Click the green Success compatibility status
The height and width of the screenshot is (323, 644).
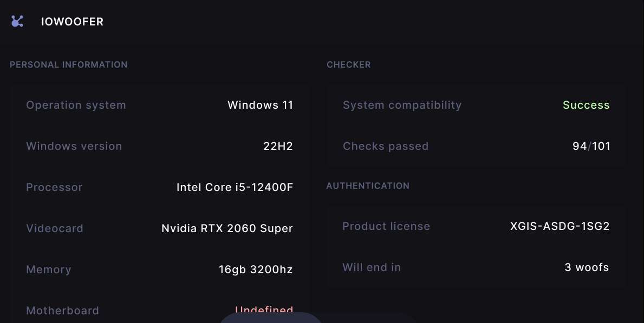586,105
